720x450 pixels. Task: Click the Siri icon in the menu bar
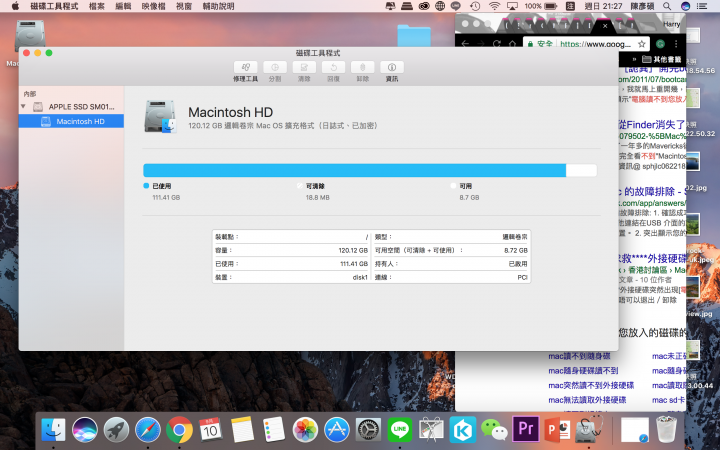(685, 6)
